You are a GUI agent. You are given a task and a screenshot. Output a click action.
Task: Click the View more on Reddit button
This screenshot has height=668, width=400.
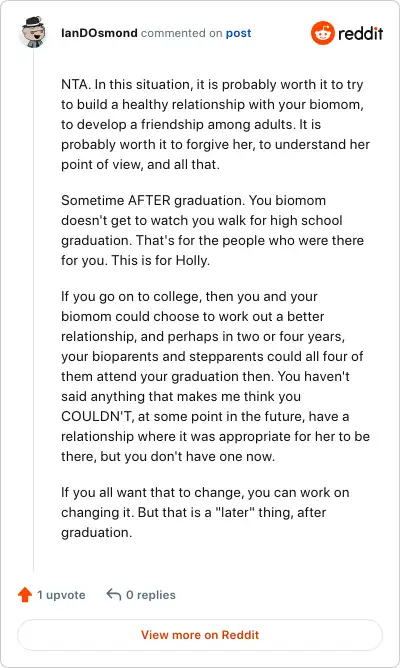[200, 635]
